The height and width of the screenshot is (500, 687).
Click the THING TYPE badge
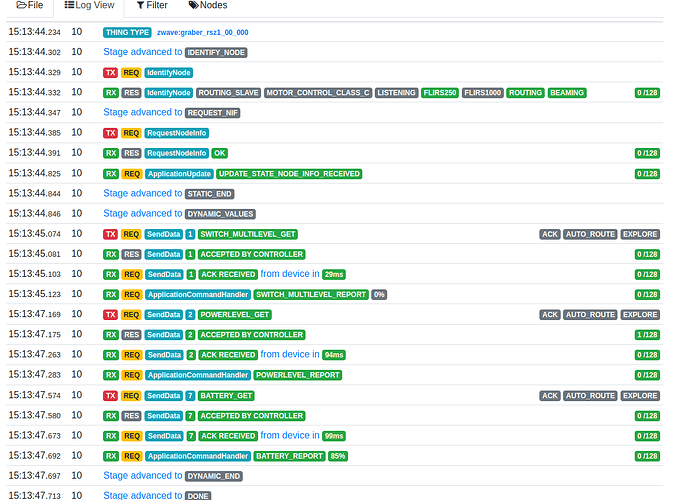pyautogui.click(x=127, y=32)
